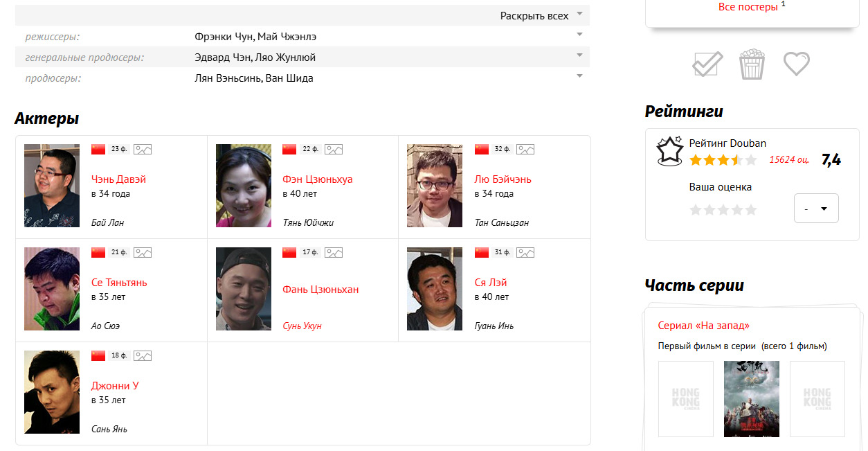
Task: Rate the film with your own stars
Action: point(723,210)
